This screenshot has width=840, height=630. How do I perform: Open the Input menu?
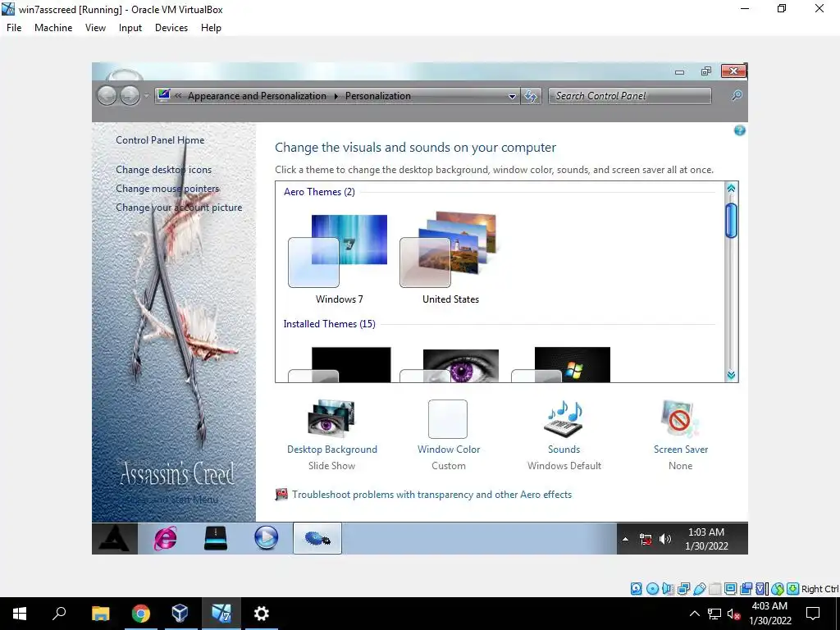pos(130,28)
